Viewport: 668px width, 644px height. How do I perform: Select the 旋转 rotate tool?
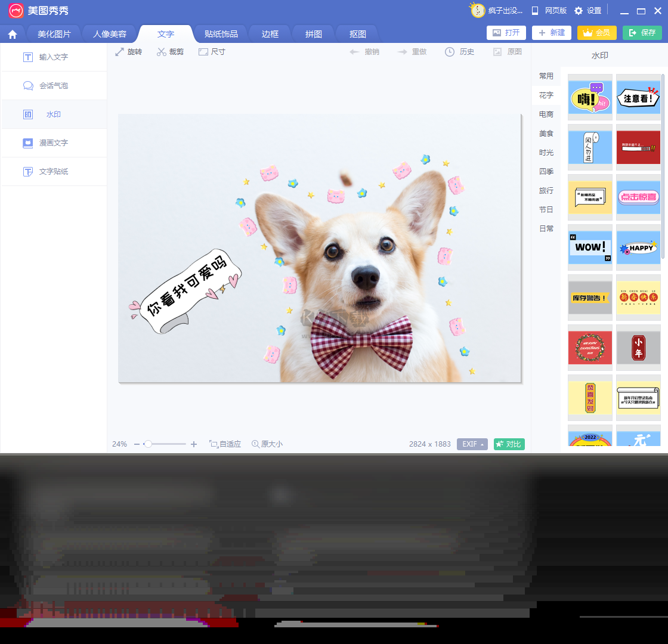(128, 52)
